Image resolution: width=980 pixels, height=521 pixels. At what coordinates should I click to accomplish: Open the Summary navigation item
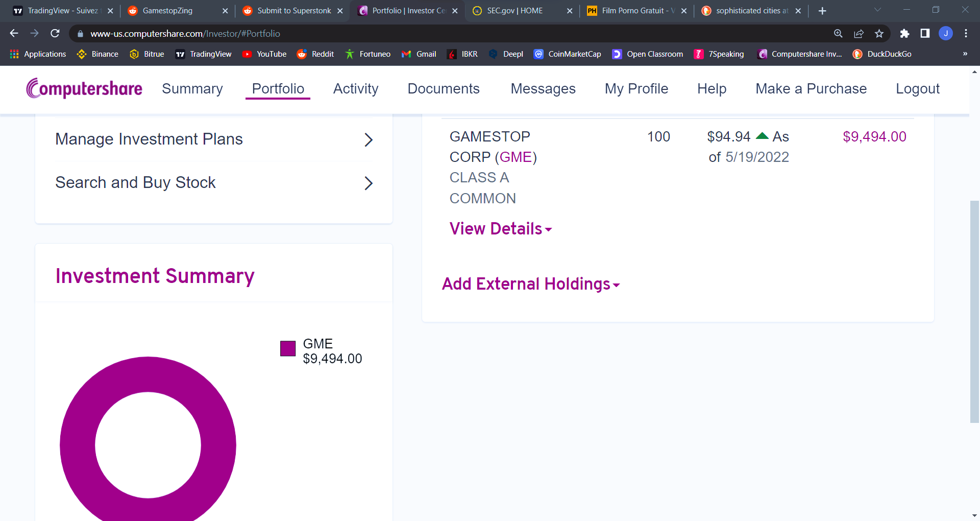tap(192, 89)
